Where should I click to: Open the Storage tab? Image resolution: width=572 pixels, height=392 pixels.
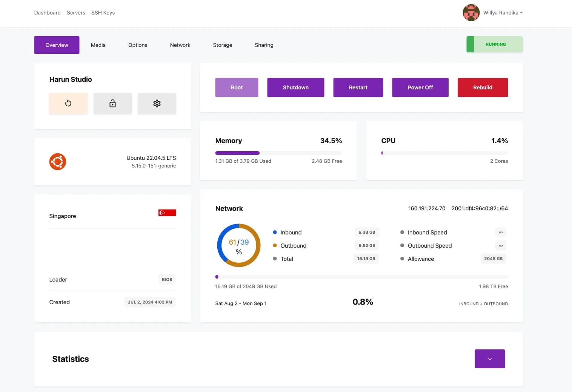coord(222,45)
